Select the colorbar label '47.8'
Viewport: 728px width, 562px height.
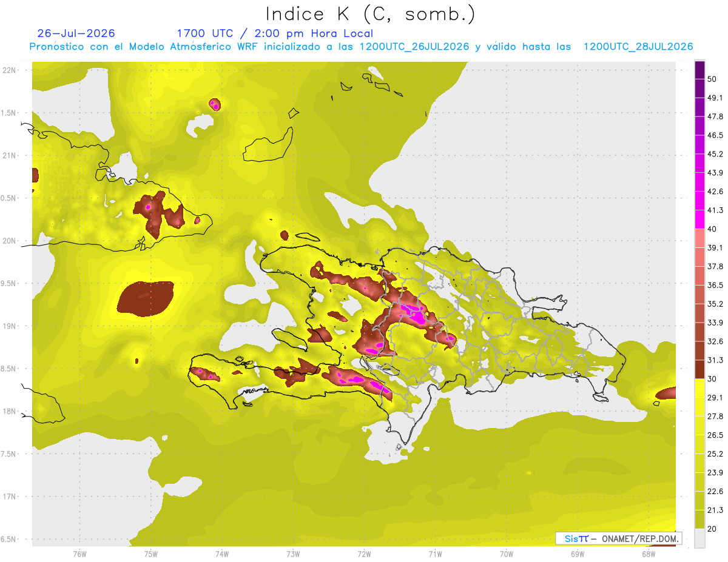coord(715,116)
